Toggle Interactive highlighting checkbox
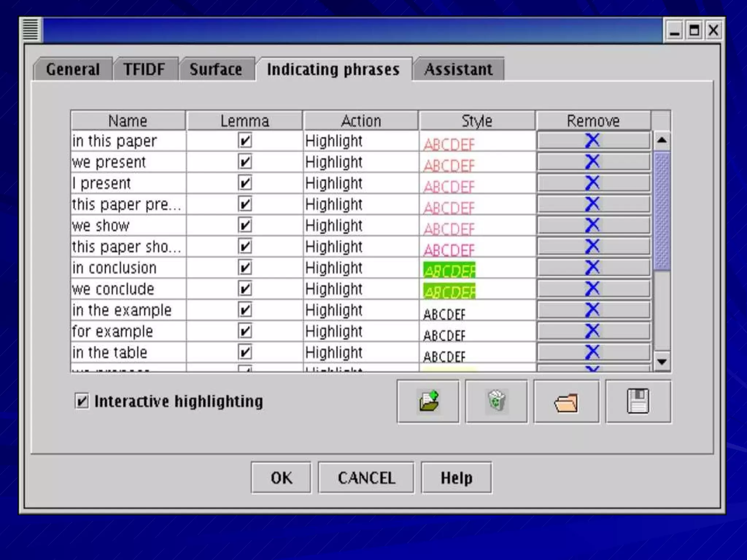Viewport: 747px width, 560px height. 82,401
